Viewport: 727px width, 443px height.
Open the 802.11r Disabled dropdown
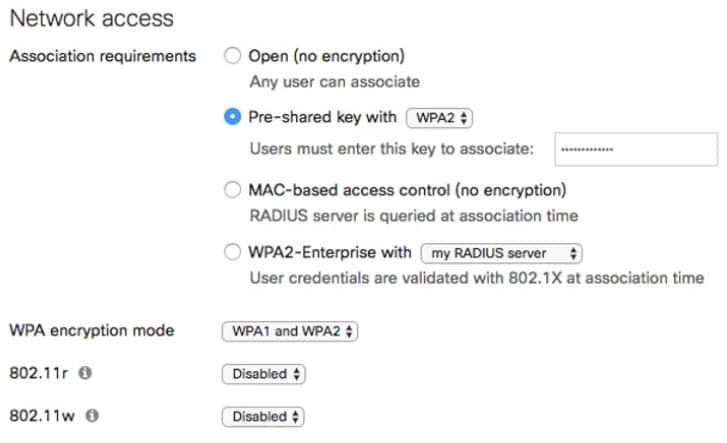coord(263,374)
